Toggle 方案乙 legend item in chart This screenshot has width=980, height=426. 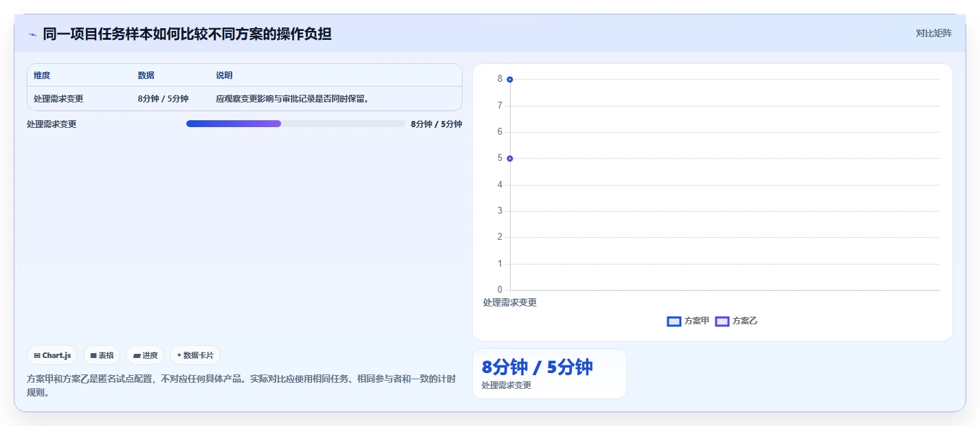click(x=736, y=321)
